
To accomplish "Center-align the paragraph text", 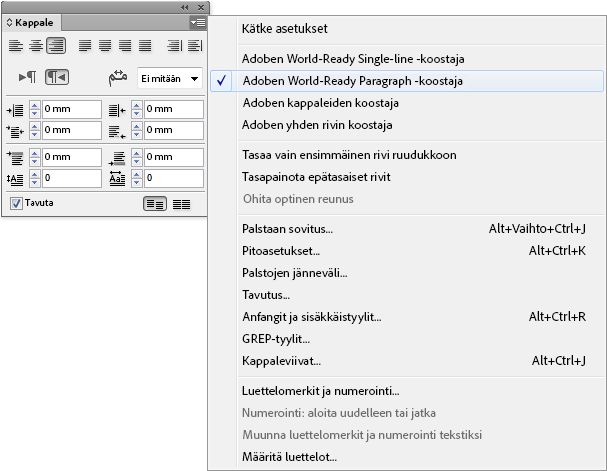I will tap(36, 46).
